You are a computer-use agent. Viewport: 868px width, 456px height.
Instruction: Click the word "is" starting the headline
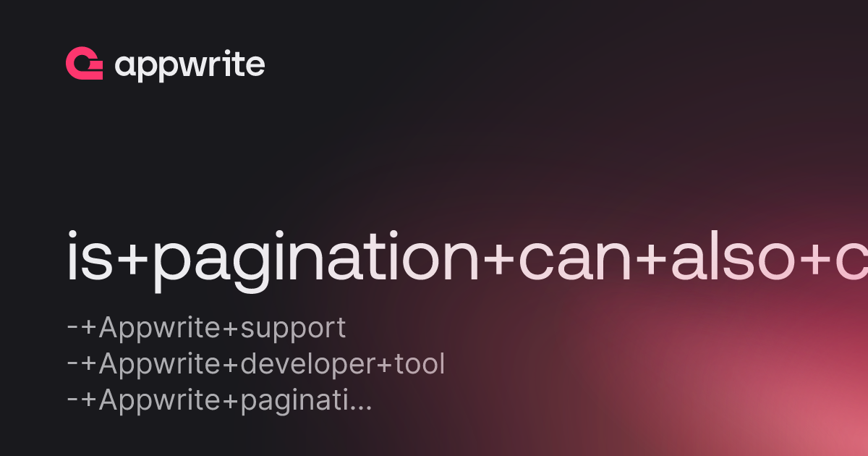[88, 257]
